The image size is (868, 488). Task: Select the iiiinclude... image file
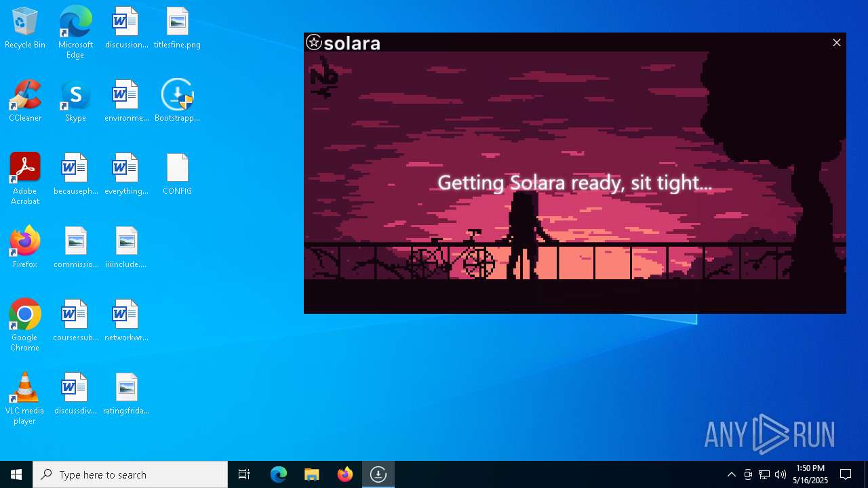[x=126, y=247]
